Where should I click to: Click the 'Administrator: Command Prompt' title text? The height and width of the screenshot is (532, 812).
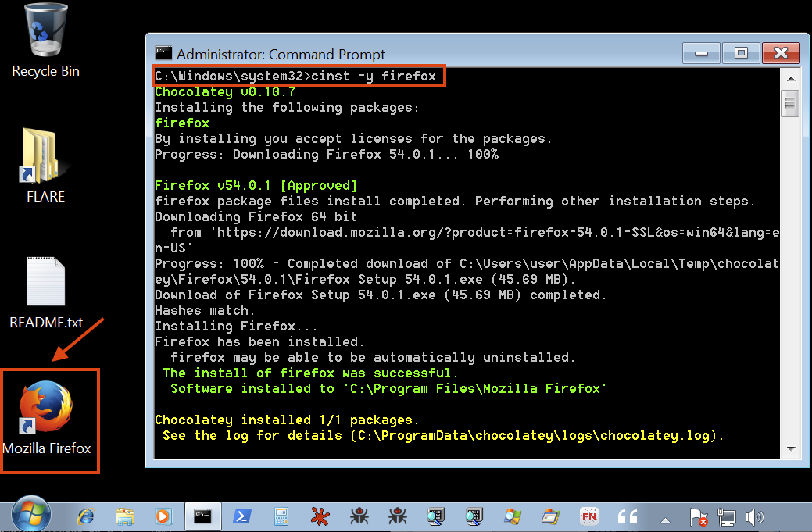click(281, 55)
